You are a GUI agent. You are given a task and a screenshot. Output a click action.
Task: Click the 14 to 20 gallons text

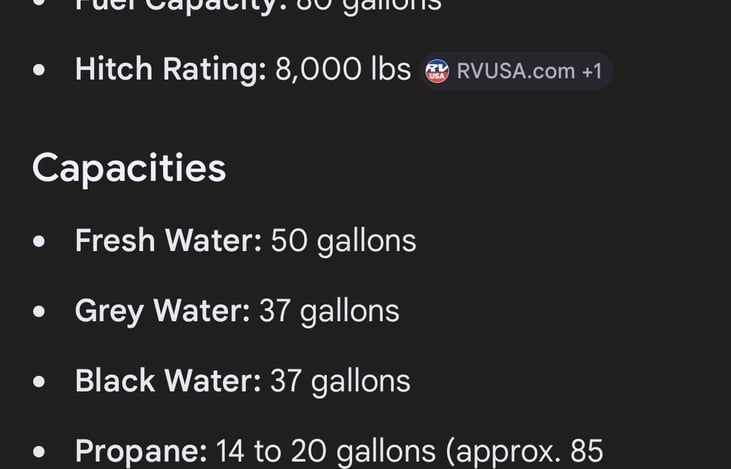[x=326, y=452]
